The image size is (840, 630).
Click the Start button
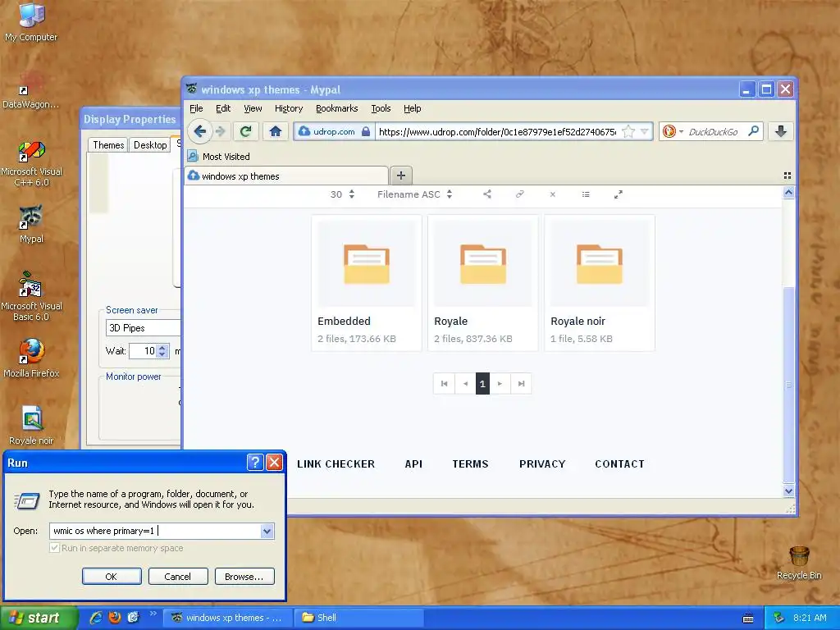[x=39, y=618]
